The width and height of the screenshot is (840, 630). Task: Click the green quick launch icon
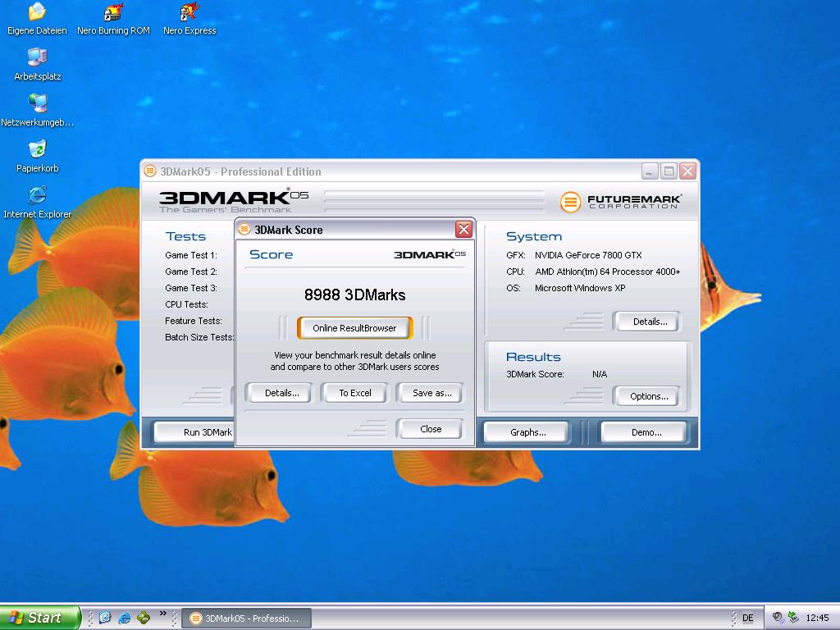coord(144,619)
